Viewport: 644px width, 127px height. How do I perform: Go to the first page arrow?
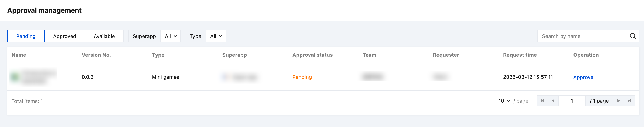(x=542, y=101)
